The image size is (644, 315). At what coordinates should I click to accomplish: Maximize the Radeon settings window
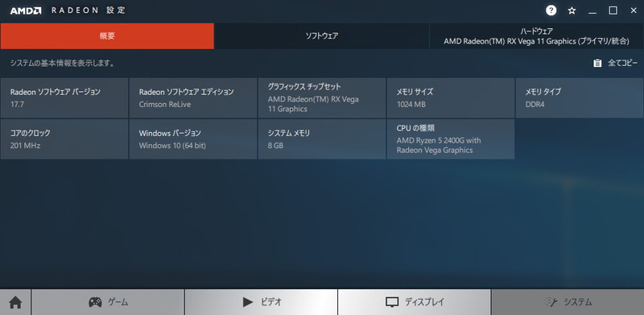613,10
